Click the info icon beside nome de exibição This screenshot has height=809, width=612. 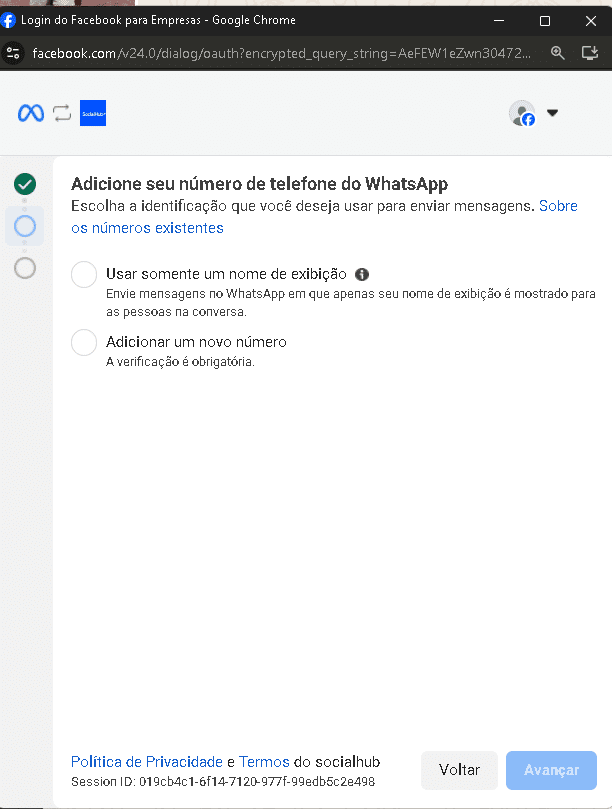tap(362, 274)
